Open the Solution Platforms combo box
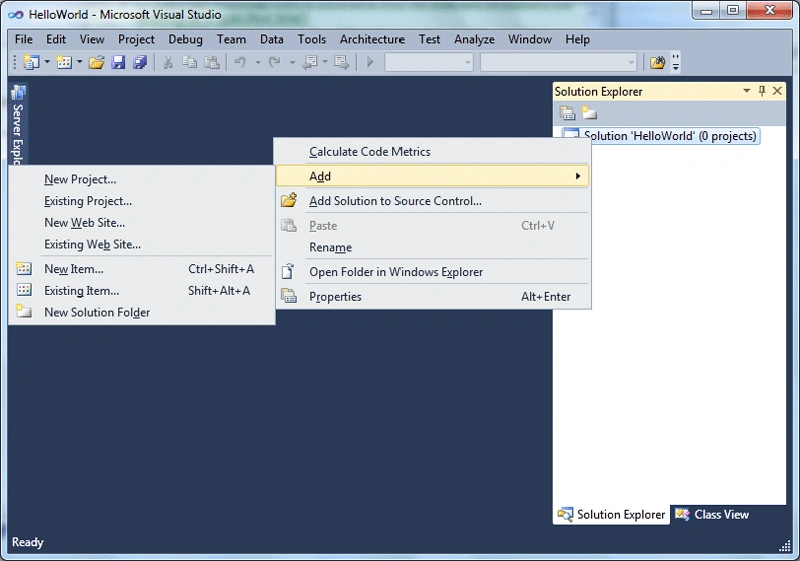 558,62
